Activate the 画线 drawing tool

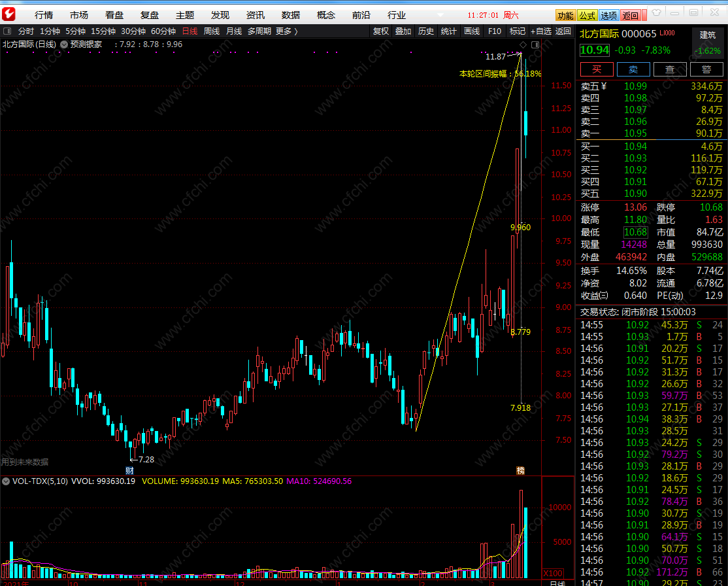click(x=472, y=31)
